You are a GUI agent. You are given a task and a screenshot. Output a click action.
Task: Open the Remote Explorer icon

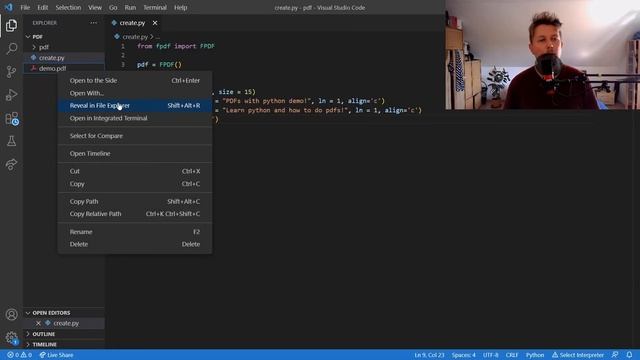11,118
